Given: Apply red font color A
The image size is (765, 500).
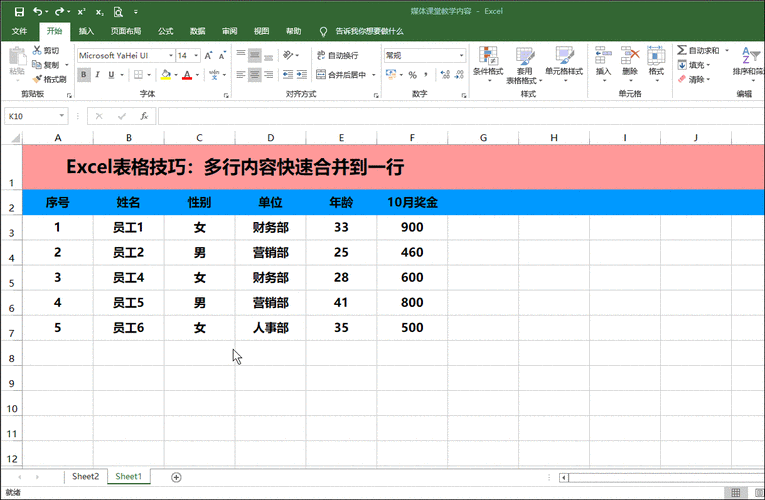Looking at the screenshot, I should (187, 75).
